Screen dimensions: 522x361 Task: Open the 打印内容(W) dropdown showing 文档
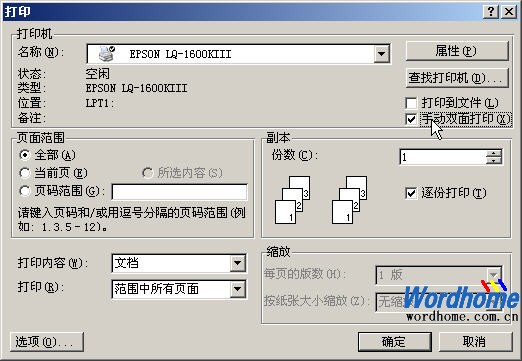point(237,263)
